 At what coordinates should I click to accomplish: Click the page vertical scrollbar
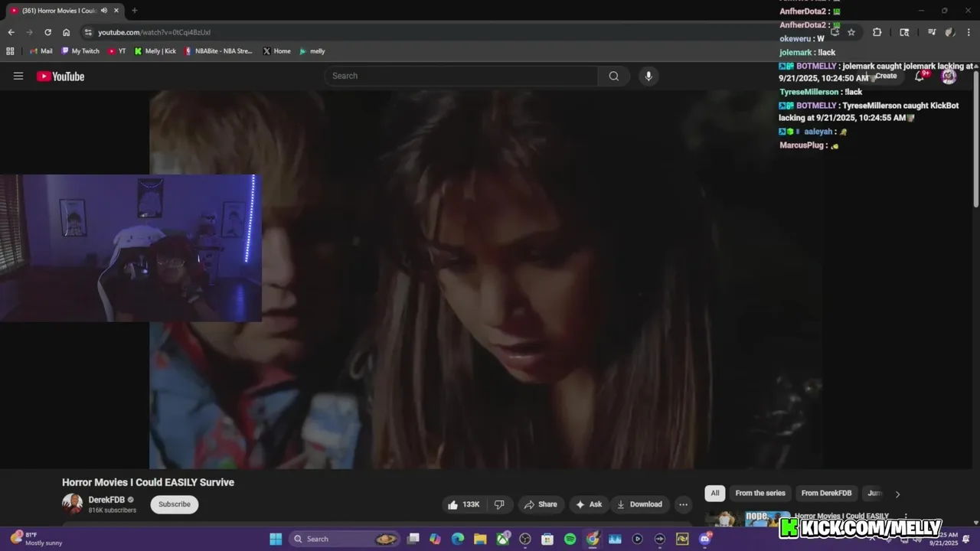(975, 138)
